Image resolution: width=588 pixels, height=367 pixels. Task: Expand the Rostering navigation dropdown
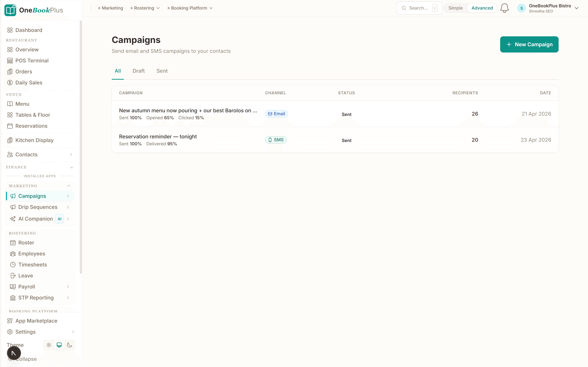point(145,8)
